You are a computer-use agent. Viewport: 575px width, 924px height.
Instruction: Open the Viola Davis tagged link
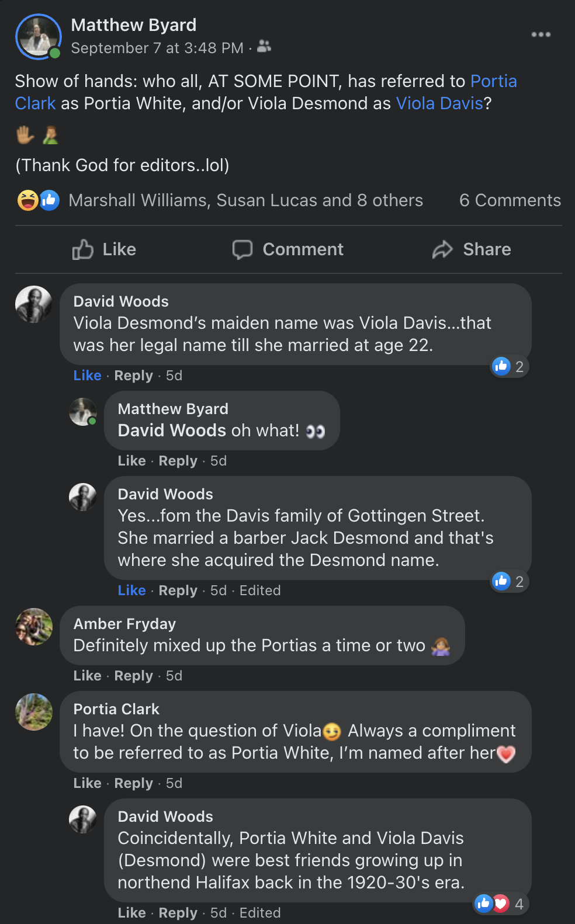point(439,103)
